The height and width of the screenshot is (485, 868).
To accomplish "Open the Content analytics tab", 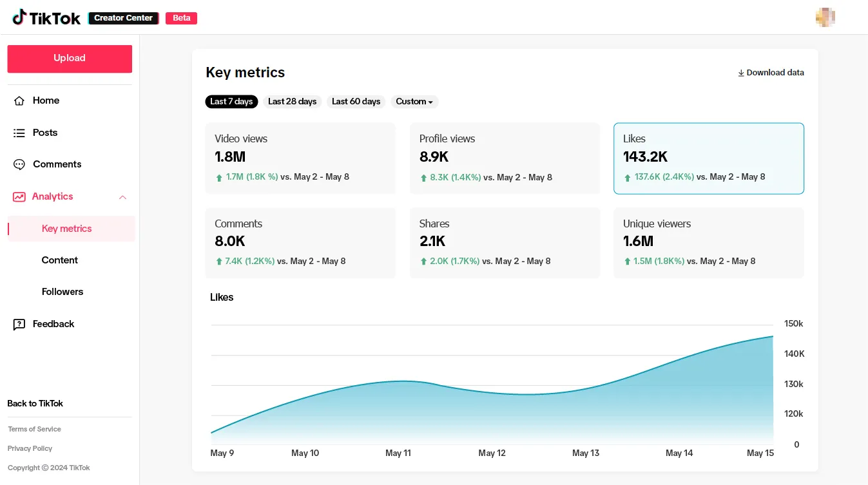I will (60, 260).
